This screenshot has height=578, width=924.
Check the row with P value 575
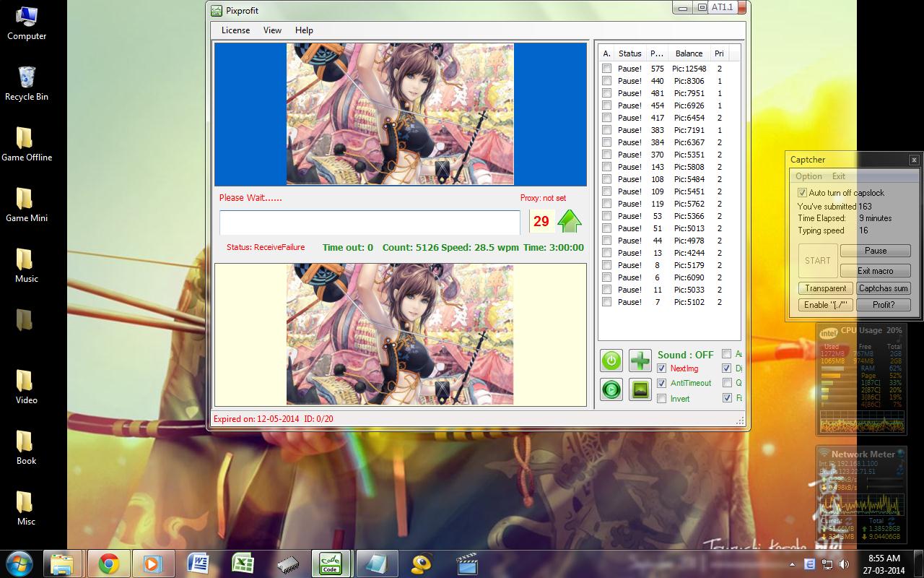pos(607,69)
